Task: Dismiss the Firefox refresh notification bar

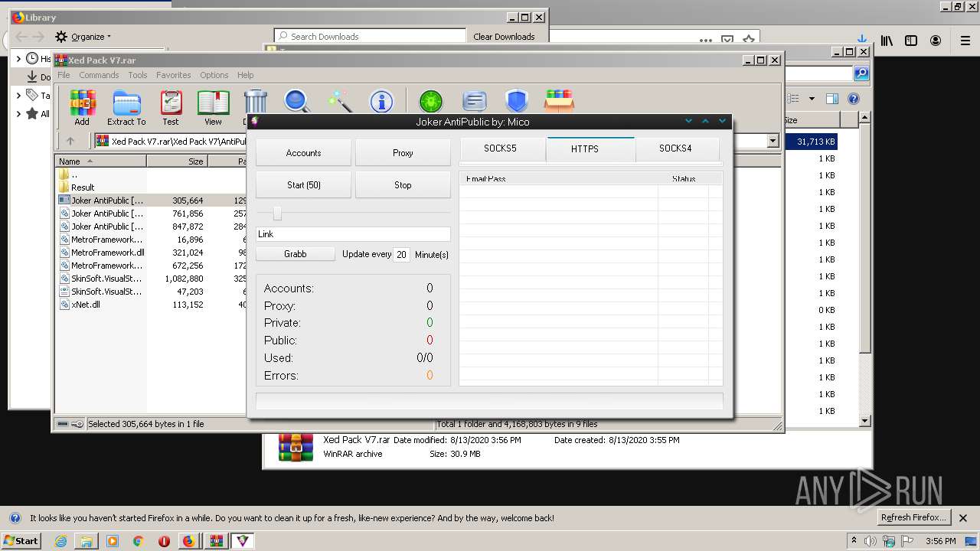Action: [x=963, y=518]
